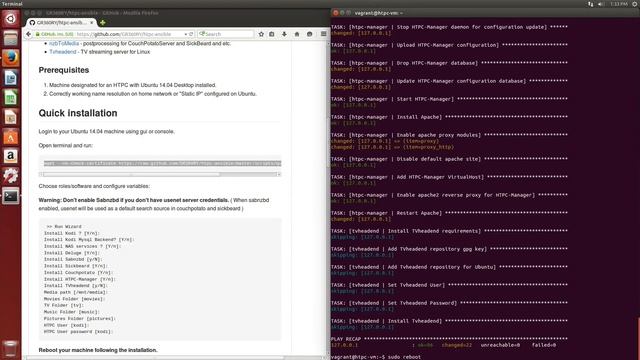Open the Firefox hamburger menu
640x360 pixels.
pyautogui.click(x=323, y=34)
